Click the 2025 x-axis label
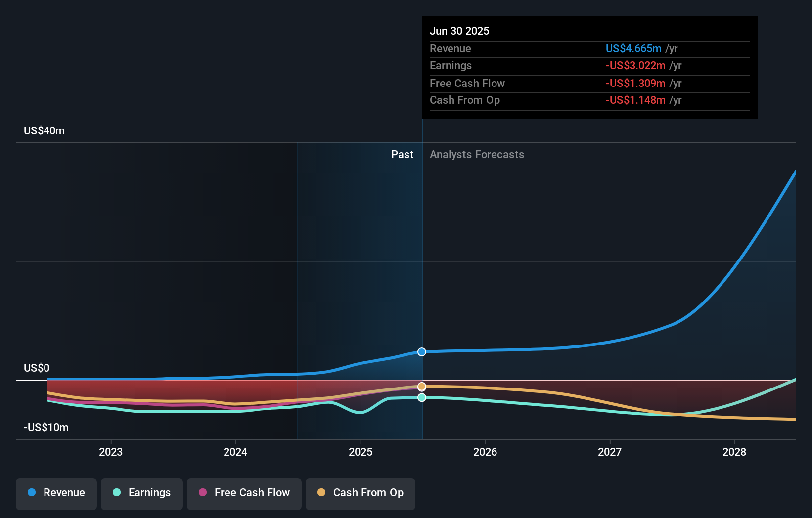Viewport: 812px width, 518px height. [361, 452]
